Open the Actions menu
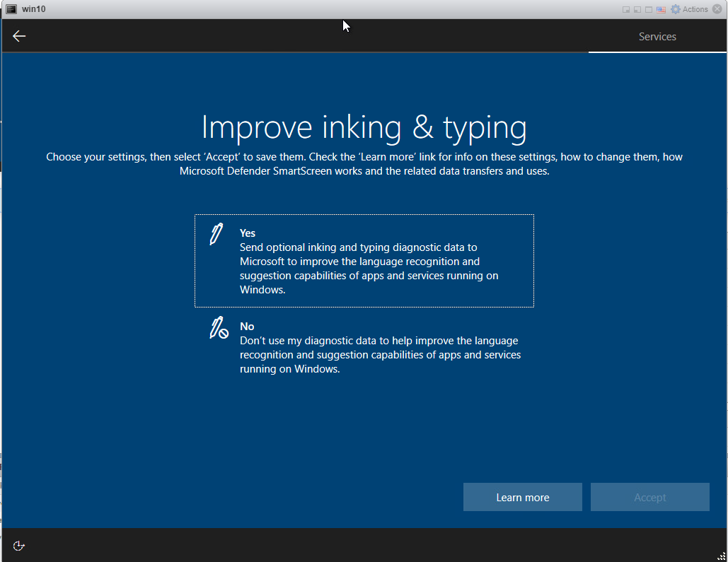This screenshot has height=562, width=728. (690, 8)
